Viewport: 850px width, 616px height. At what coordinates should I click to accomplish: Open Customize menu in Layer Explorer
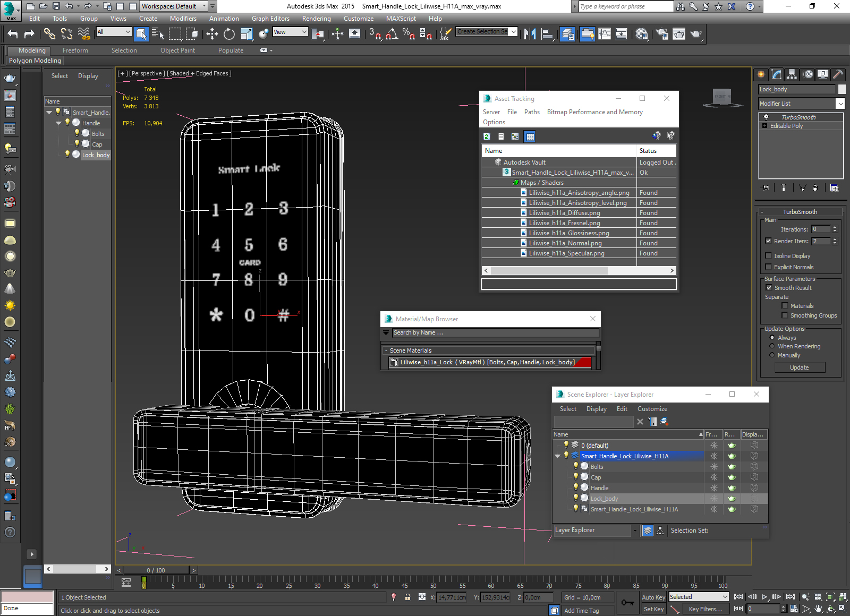652,409
